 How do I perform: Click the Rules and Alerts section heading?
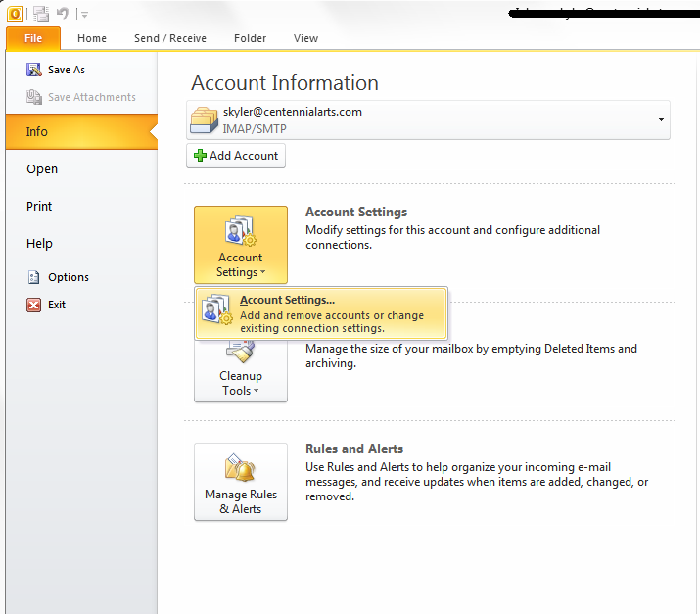click(x=354, y=449)
